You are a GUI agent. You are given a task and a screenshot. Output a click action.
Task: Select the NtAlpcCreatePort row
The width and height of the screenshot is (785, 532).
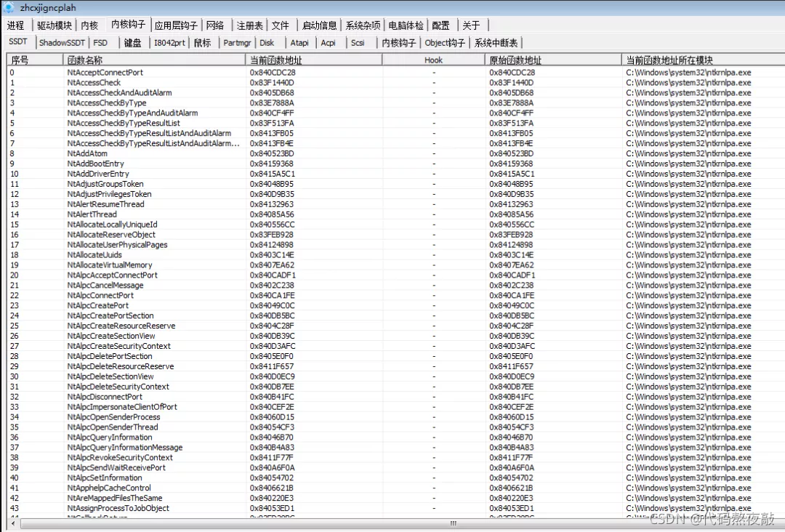tap(397, 306)
